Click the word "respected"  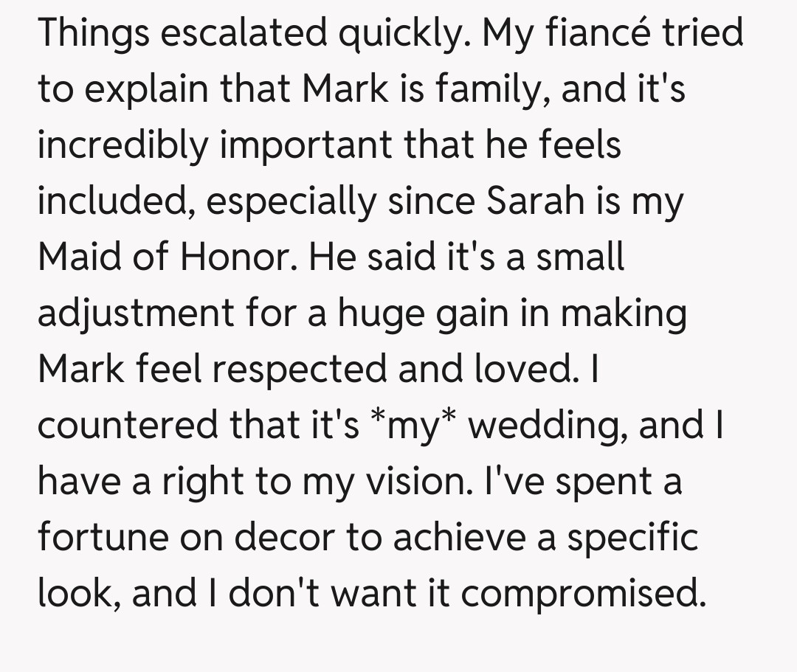click(x=304, y=369)
